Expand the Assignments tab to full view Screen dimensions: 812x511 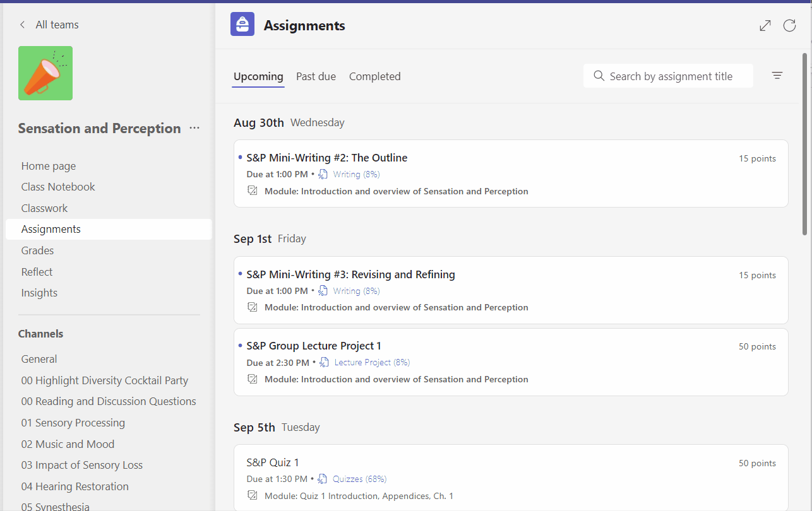[x=765, y=25]
